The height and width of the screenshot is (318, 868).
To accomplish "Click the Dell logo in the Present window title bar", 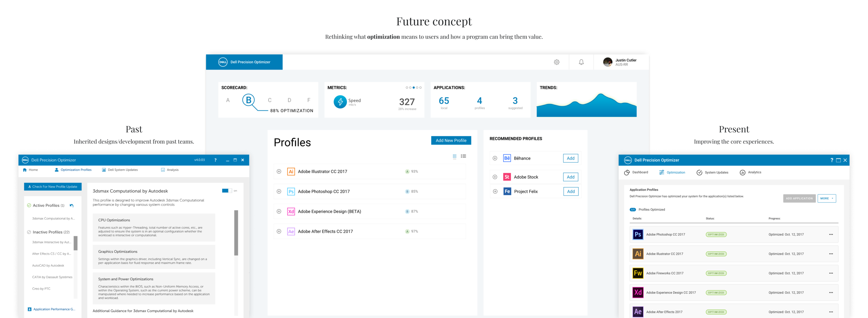I will [x=628, y=160].
